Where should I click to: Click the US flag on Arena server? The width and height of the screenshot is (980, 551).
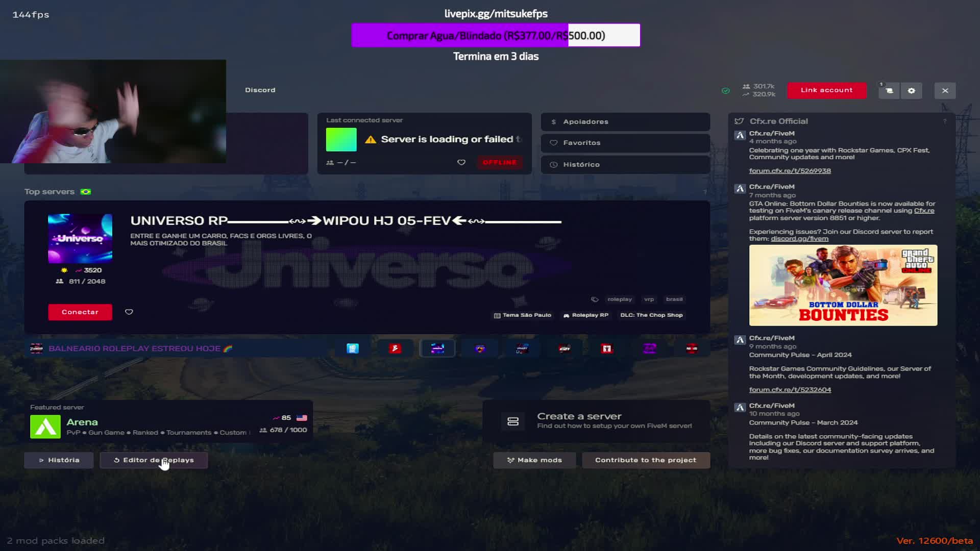[x=302, y=418]
